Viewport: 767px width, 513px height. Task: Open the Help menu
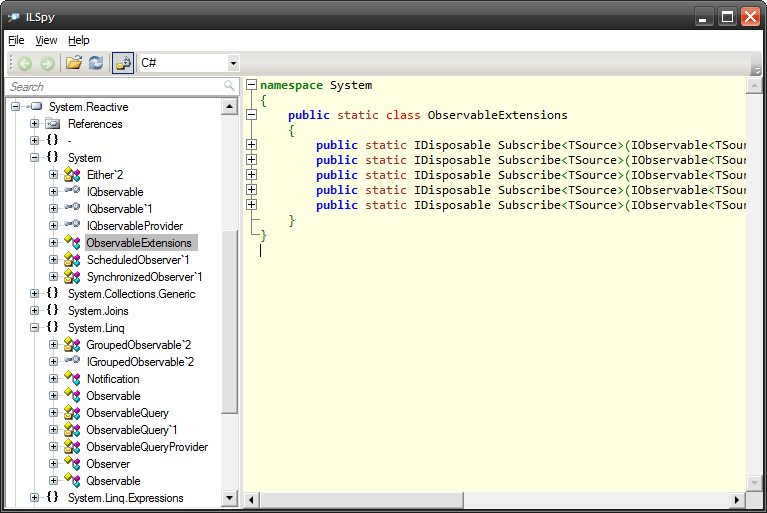[79, 40]
